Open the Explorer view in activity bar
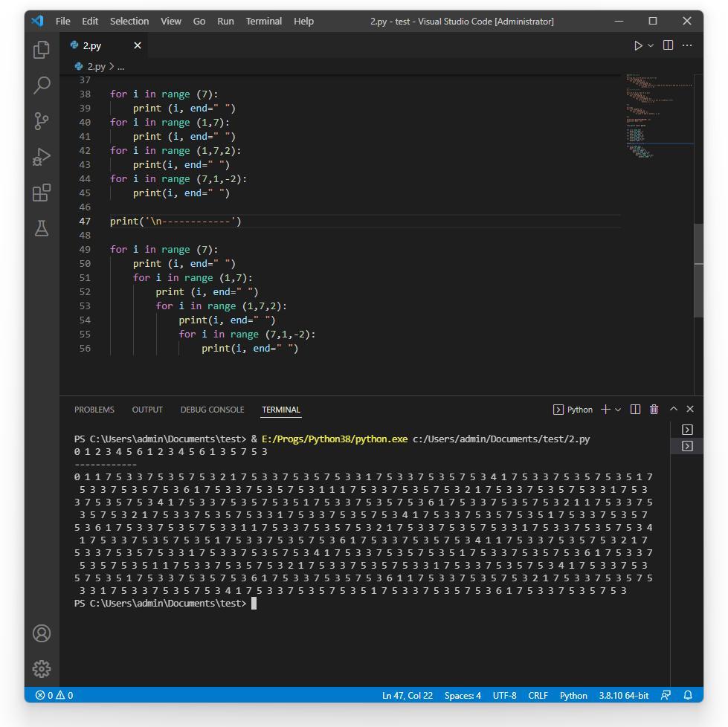The height and width of the screenshot is (727, 728). (42, 50)
